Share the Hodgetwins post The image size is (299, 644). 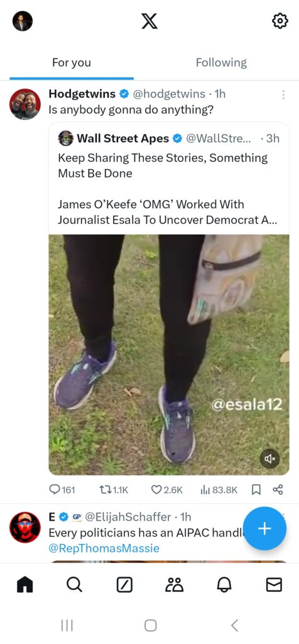pyautogui.click(x=278, y=489)
